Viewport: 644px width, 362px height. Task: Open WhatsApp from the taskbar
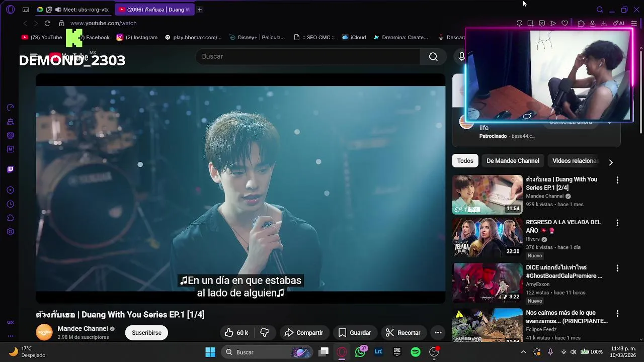(360, 352)
